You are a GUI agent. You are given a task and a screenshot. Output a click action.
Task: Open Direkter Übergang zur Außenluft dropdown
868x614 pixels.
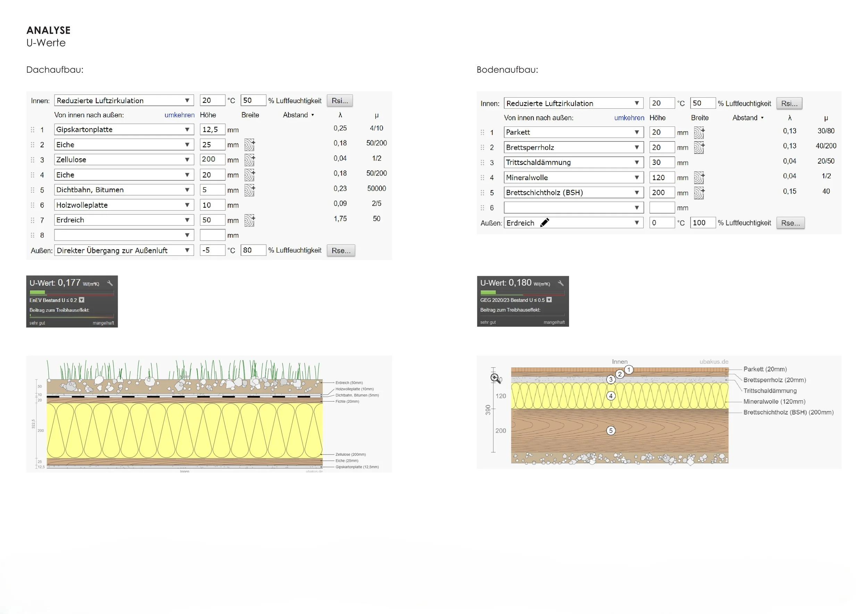(x=187, y=251)
